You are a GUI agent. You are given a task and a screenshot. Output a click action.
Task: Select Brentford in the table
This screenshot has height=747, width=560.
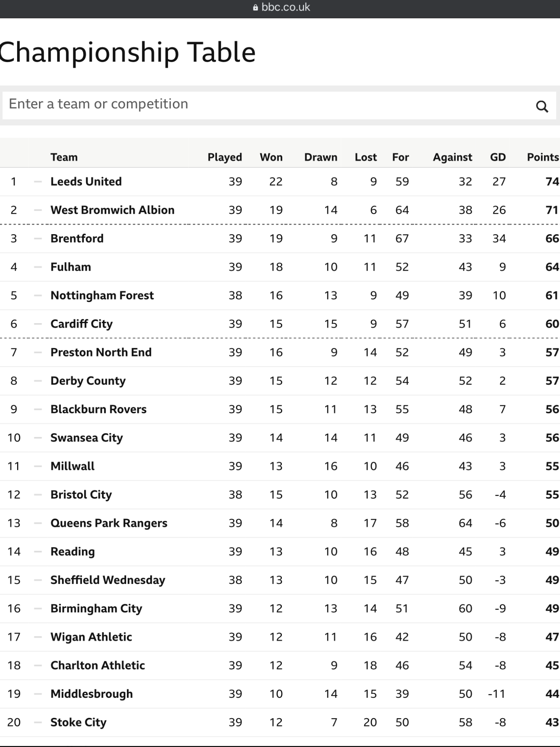click(x=77, y=238)
